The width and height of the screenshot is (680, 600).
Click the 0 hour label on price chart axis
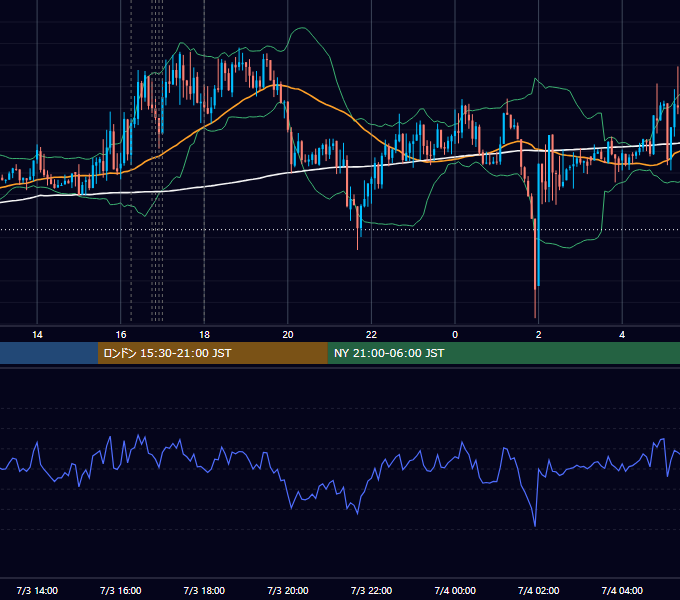pos(455,335)
